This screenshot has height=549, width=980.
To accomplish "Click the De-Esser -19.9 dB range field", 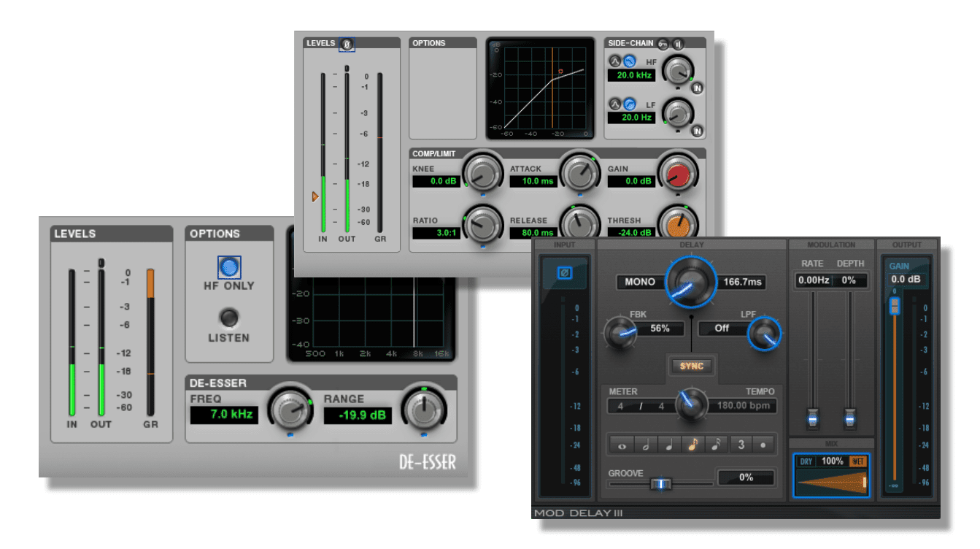I will (x=358, y=415).
